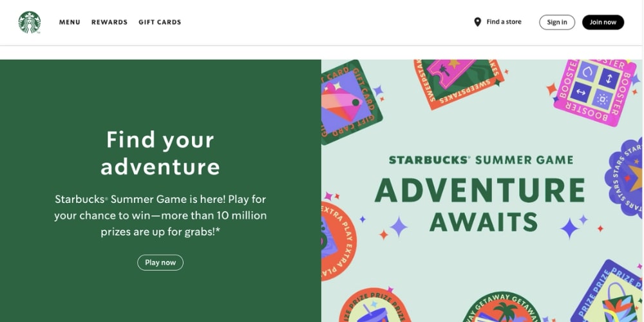Open the REWARDS navigation item
Image resolution: width=644 pixels, height=322 pixels.
tap(109, 22)
